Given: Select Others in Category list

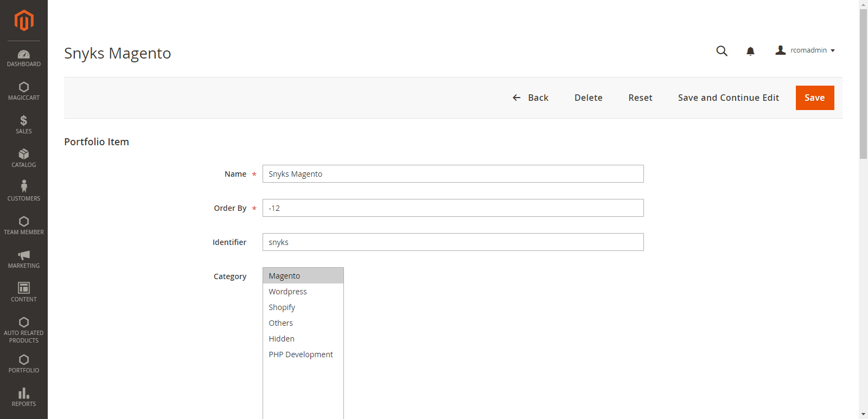Looking at the screenshot, I should tap(303, 323).
